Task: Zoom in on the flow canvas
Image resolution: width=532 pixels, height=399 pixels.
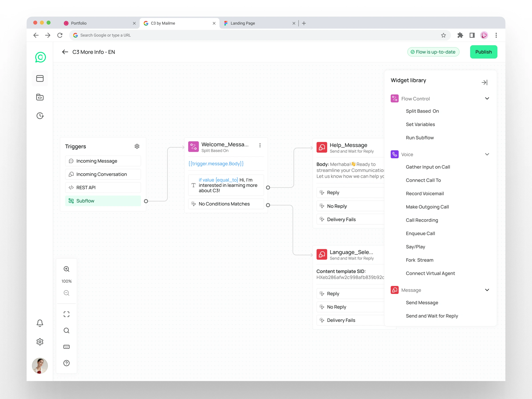Action: 66,269
